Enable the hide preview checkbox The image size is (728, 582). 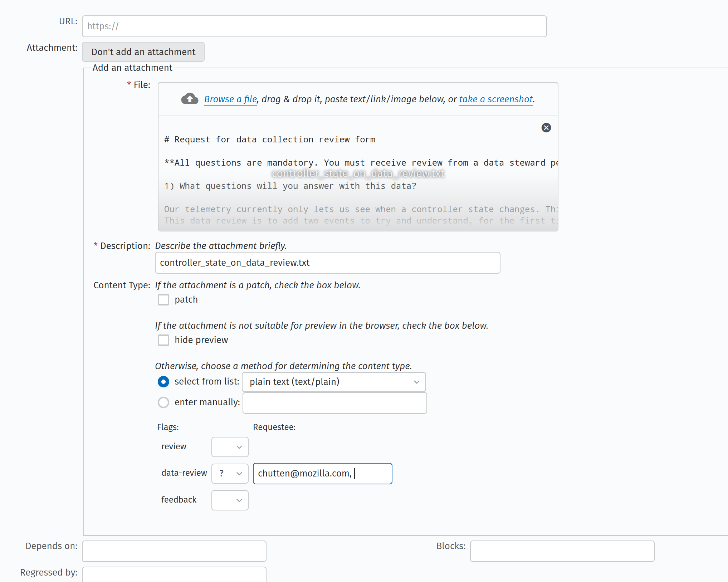click(163, 340)
